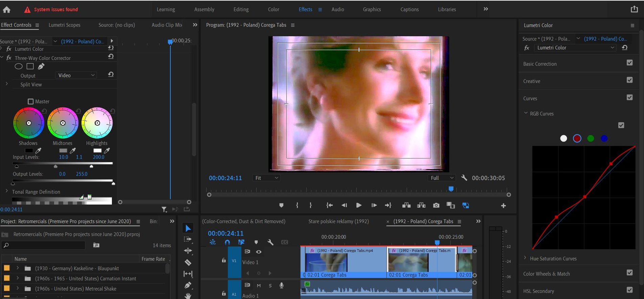Select the green channel curve swatch

(591, 138)
